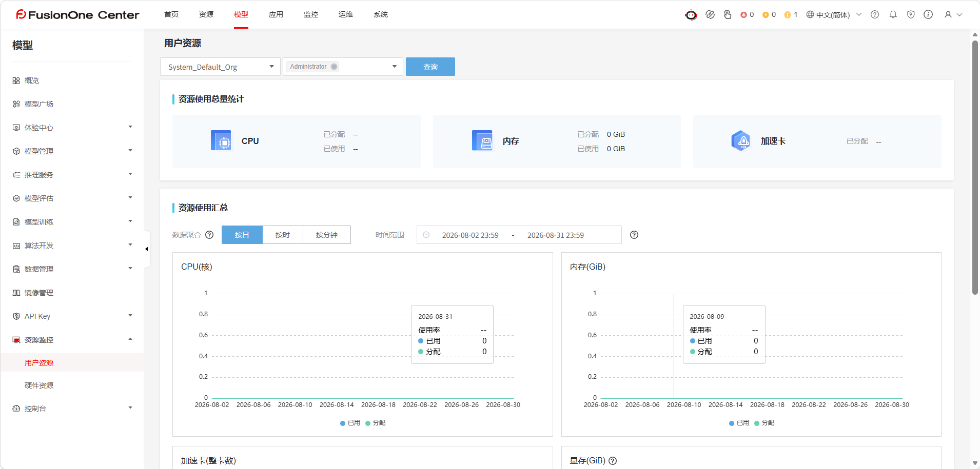This screenshot has height=469, width=980.
Task: Open the user selection dropdown arrow
Action: tap(394, 67)
